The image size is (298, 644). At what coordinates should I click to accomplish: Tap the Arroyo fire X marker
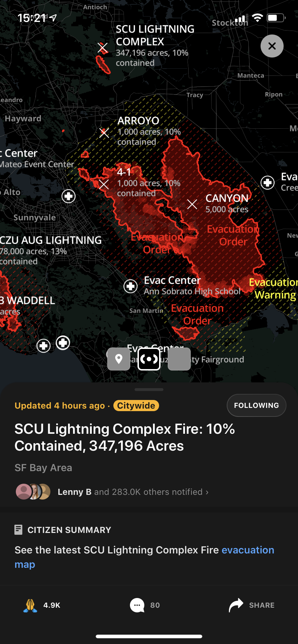[x=104, y=133]
